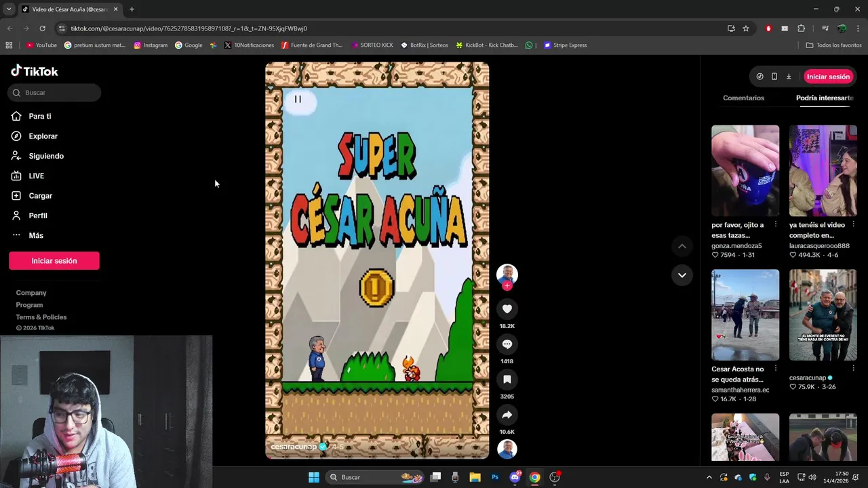Open the YouTube bookmark
Screen dimensions: 868x488
[41, 45]
